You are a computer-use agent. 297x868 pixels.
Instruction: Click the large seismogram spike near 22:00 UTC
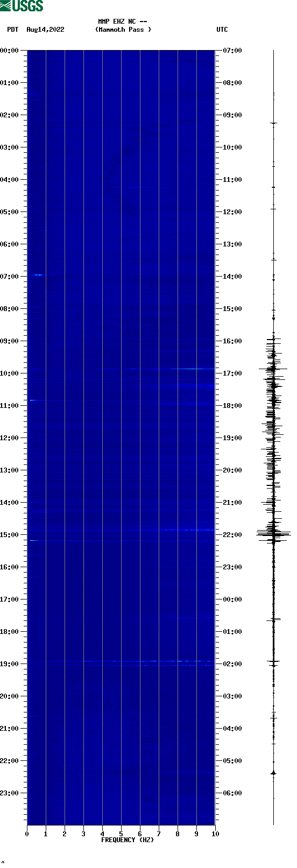pos(273,534)
